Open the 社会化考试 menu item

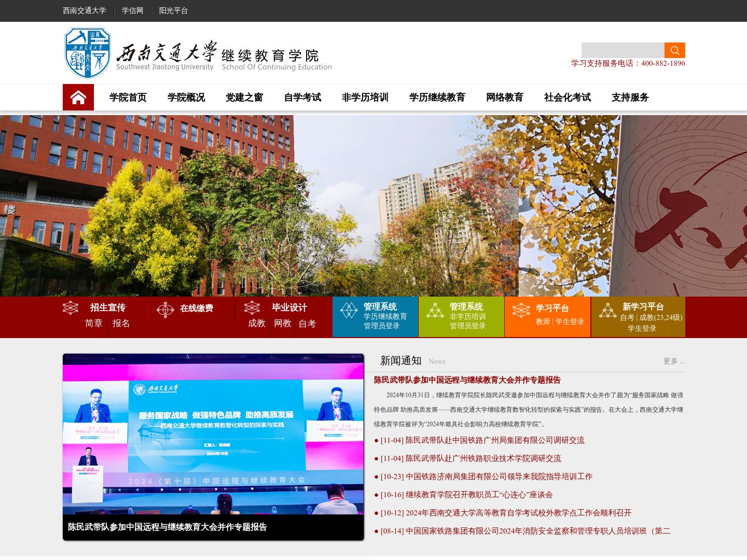(x=568, y=97)
